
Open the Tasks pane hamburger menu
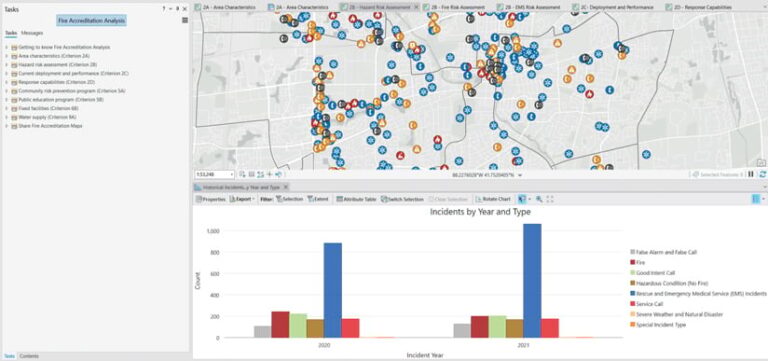pyautogui.click(x=185, y=20)
